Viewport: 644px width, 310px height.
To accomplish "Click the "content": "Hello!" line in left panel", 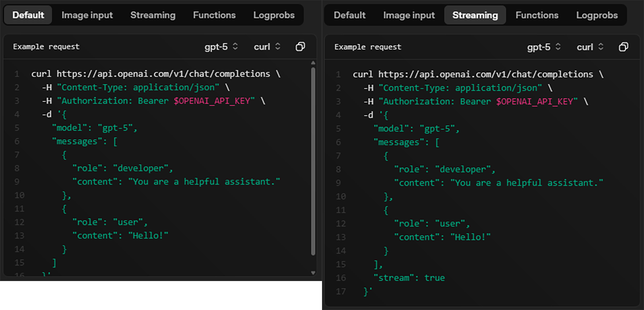I will coord(120,236).
